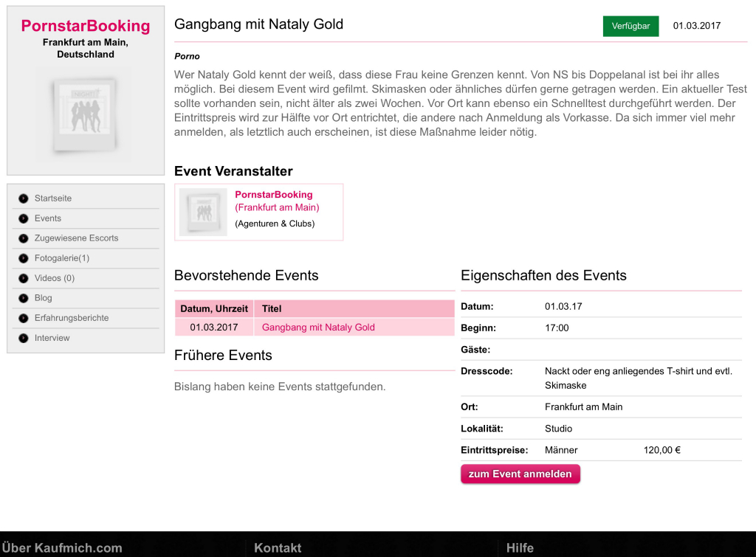Click the 17:00 Beginn value
The image size is (756, 557).
pyautogui.click(x=557, y=328)
